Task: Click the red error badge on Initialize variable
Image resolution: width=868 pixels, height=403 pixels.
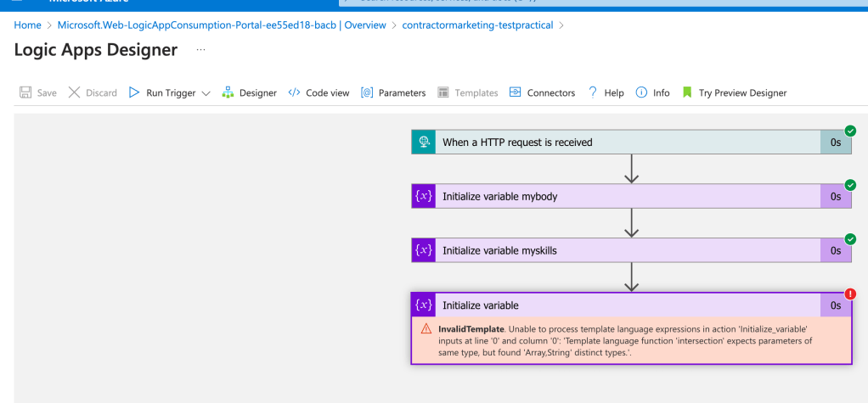Action: tap(850, 294)
